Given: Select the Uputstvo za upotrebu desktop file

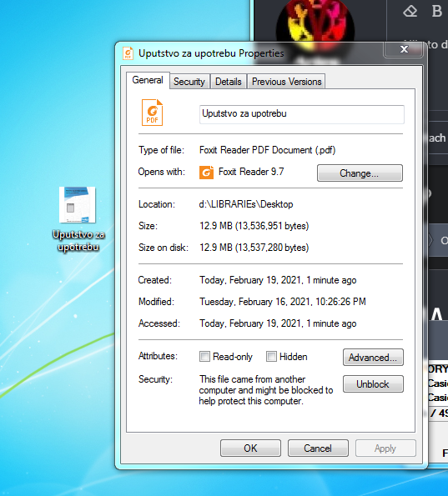Looking at the screenshot, I should click(78, 220).
